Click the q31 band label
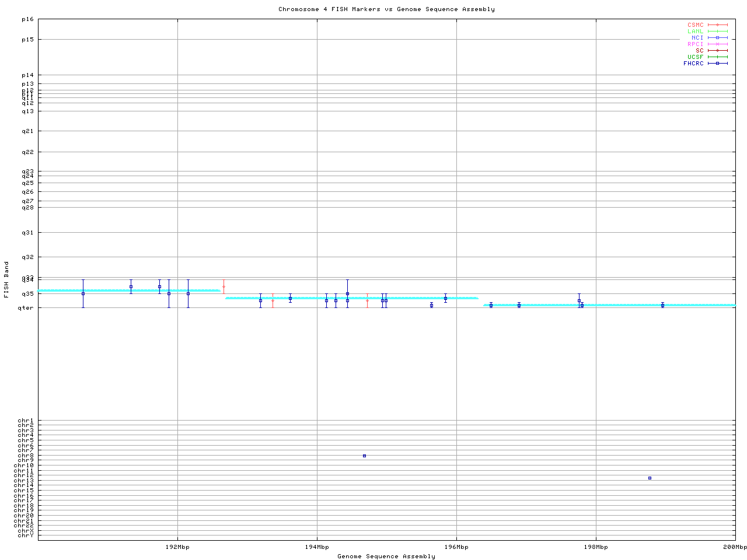This screenshot has width=747, height=560. [x=28, y=233]
